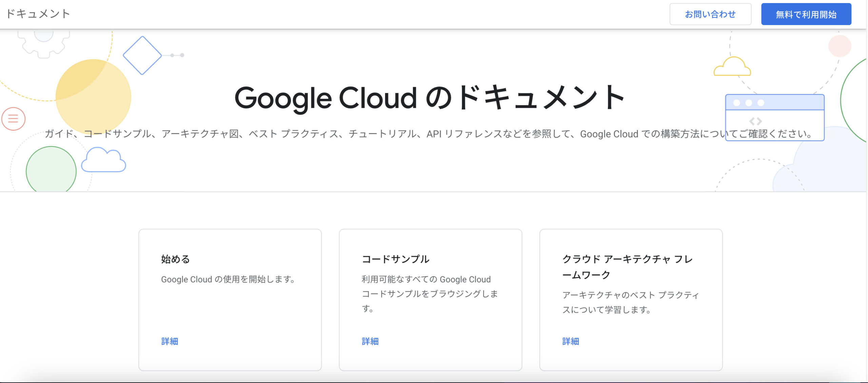Click the subtitle starting with ガイド、コードサンプル
This screenshot has height=383, width=868.
429,134
